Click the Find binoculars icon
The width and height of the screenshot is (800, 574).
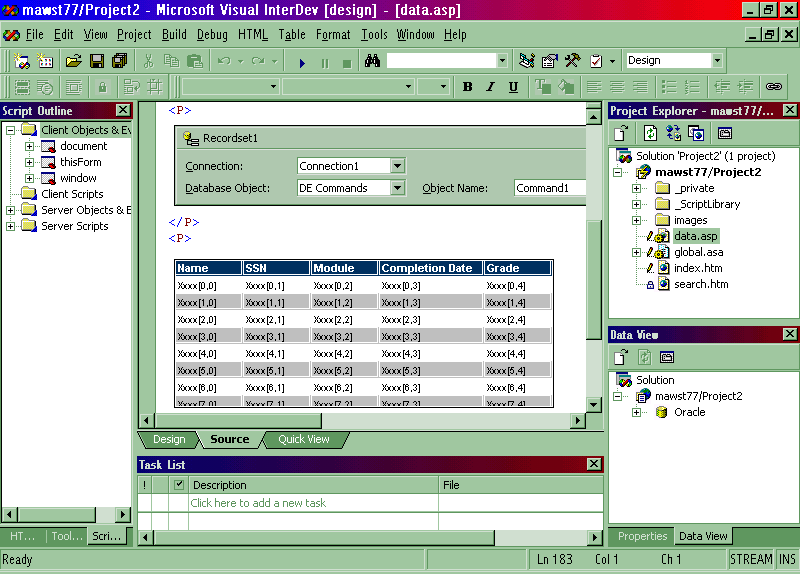click(x=372, y=61)
